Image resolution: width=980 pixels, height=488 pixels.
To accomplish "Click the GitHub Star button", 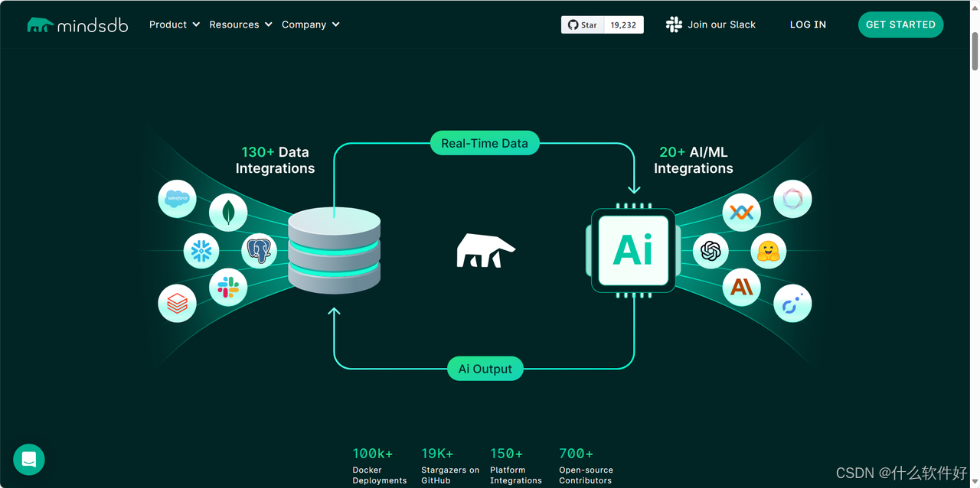I will click(x=583, y=24).
